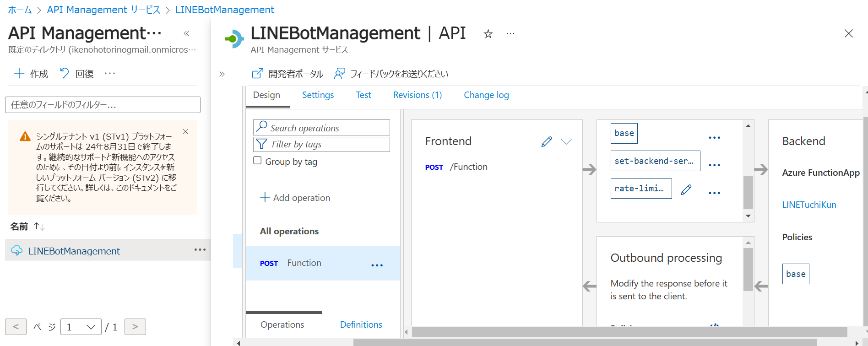Click the plus 作成 create button
Viewport: 868px width, 346px height.
coord(31,74)
